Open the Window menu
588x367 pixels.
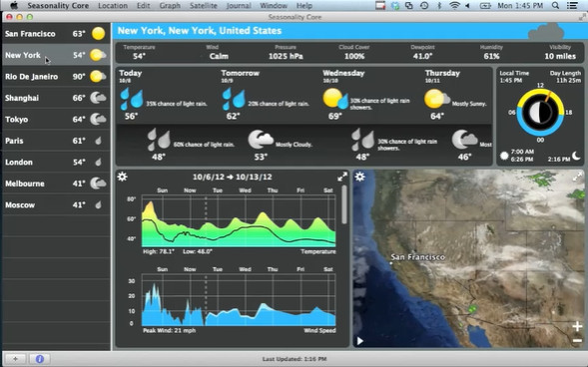(274, 6)
